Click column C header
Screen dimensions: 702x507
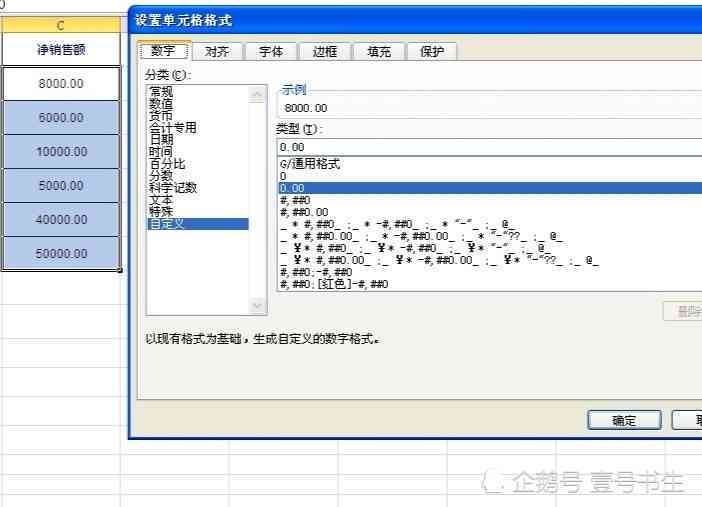point(61,25)
